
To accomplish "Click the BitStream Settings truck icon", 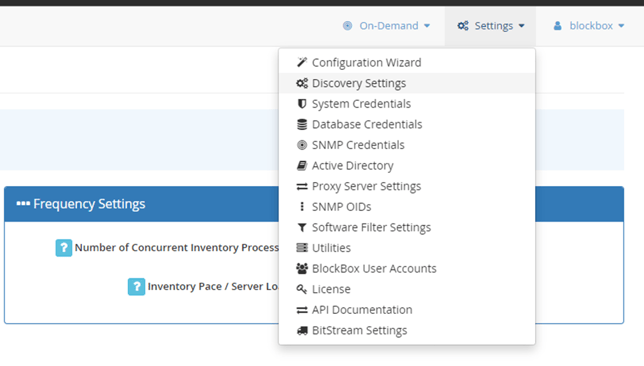I will coord(302,330).
